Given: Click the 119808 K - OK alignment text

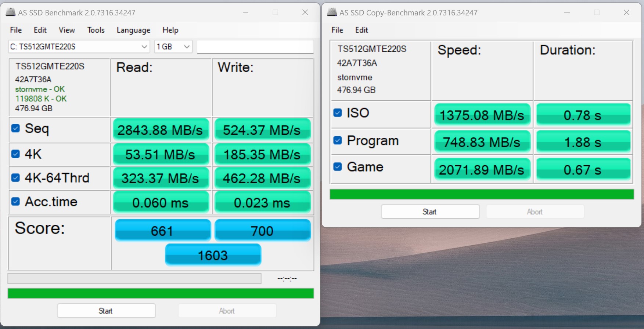Looking at the screenshot, I should pos(41,99).
